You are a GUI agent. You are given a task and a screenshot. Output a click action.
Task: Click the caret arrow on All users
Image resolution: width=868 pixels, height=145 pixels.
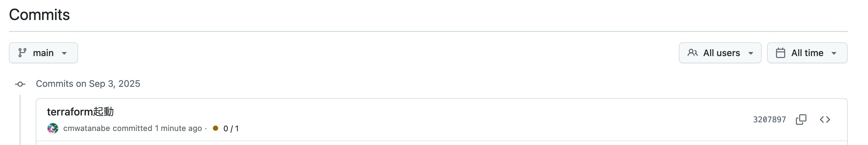(x=751, y=53)
